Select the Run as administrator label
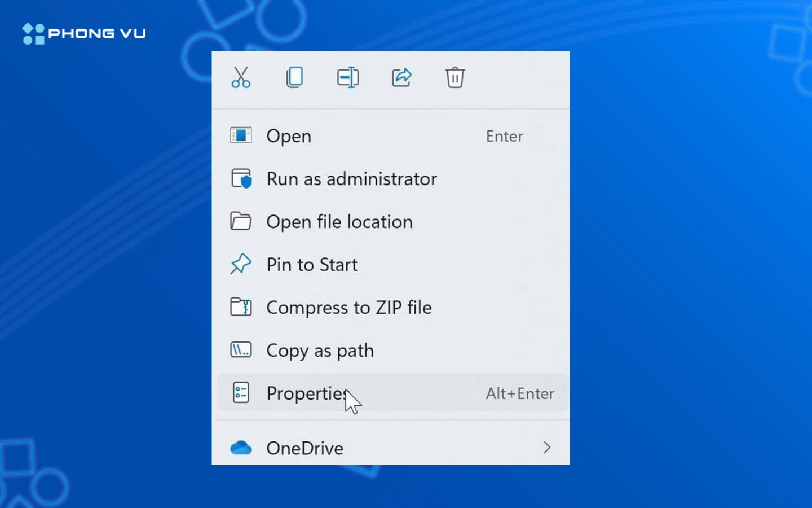This screenshot has width=812, height=508. (351, 179)
